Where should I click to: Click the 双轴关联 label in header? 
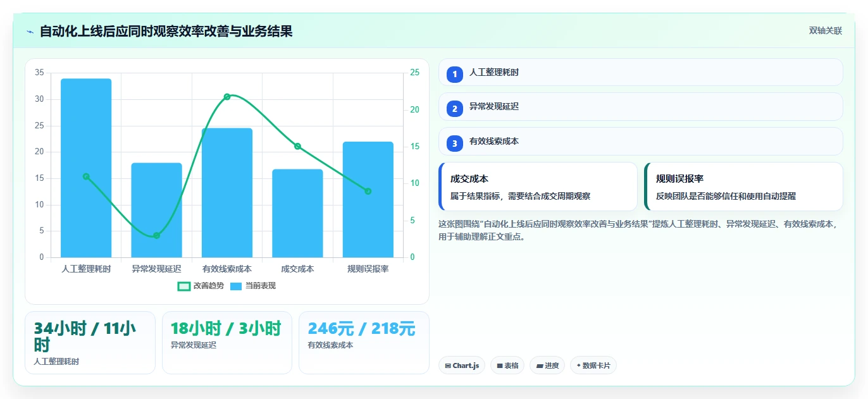click(x=825, y=31)
